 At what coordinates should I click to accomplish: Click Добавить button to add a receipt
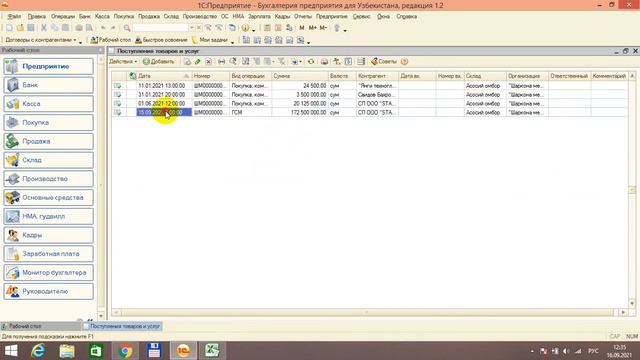pyautogui.click(x=158, y=62)
